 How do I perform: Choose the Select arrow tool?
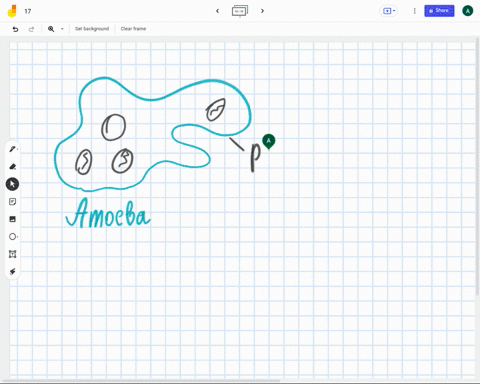12,184
